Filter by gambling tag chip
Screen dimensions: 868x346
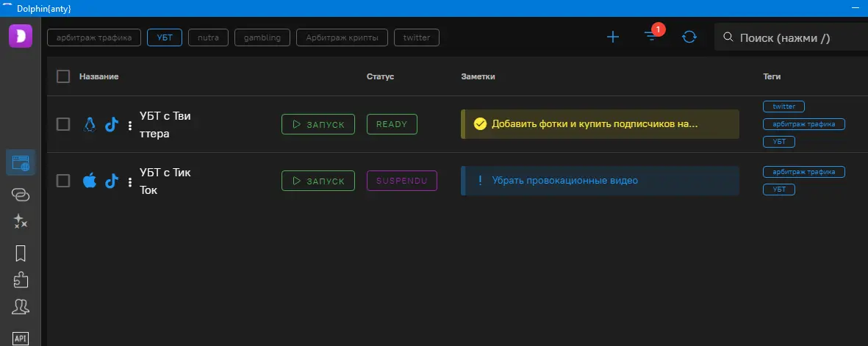(262, 37)
